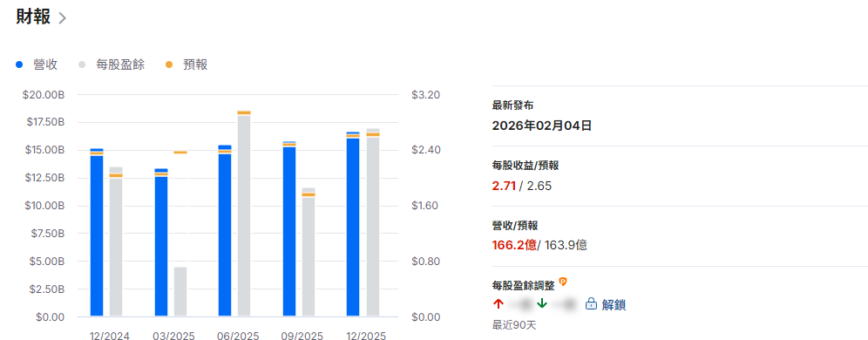Screen dimensions: 868x340
Task: Select the 09/2025 grey EPS bar
Action: (x=309, y=253)
